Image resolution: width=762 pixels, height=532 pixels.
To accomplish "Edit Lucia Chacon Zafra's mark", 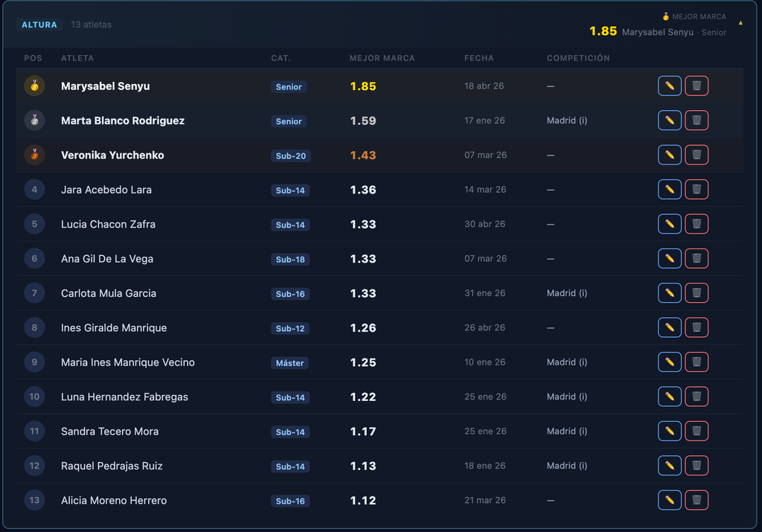I will coord(669,224).
